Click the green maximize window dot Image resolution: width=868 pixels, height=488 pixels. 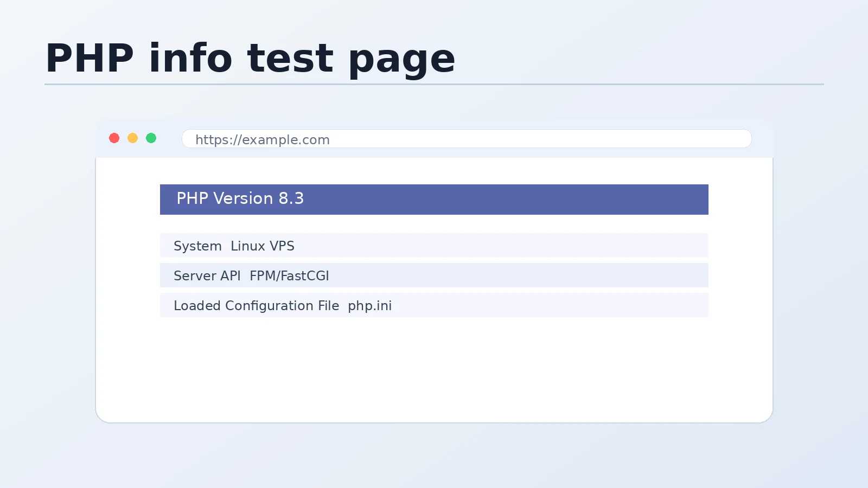pyautogui.click(x=151, y=138)
